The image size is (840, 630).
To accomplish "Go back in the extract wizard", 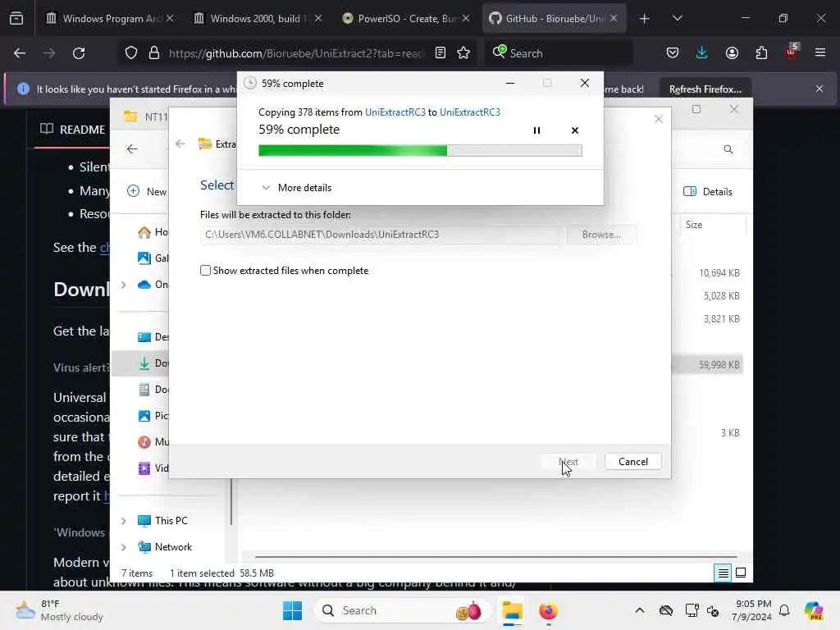I will 180,144.
